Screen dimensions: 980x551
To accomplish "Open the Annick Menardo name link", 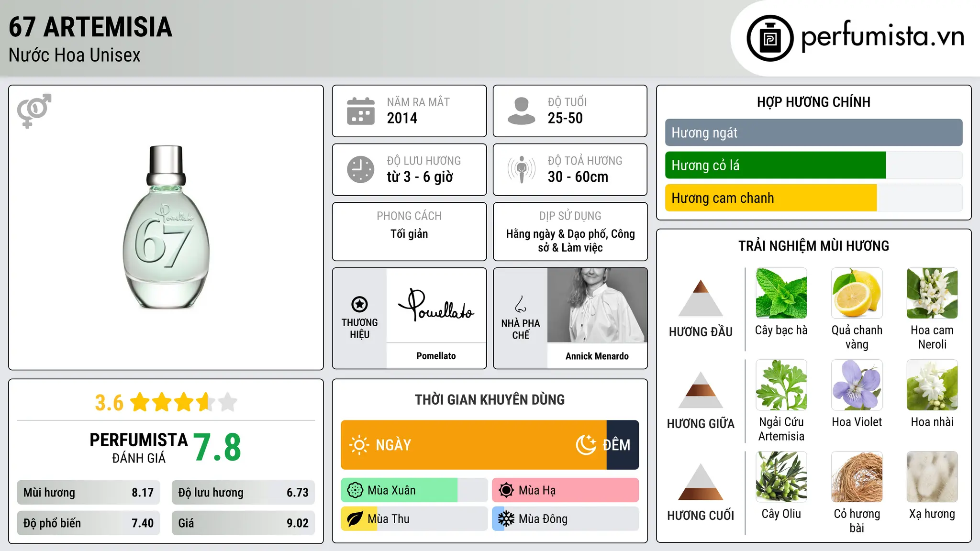I will pos(597,356).
